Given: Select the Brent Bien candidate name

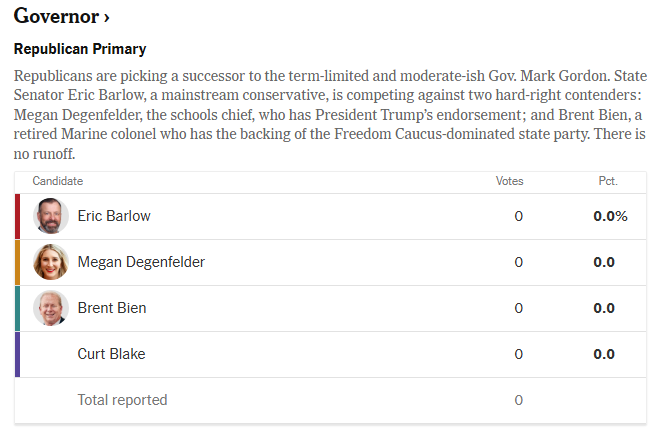Looking at the screenshot, I should click(112, 308).
